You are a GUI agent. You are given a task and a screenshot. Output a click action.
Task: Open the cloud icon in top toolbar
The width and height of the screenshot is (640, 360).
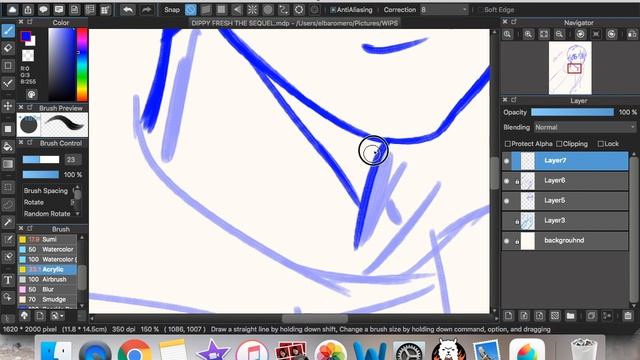[12, 10]
